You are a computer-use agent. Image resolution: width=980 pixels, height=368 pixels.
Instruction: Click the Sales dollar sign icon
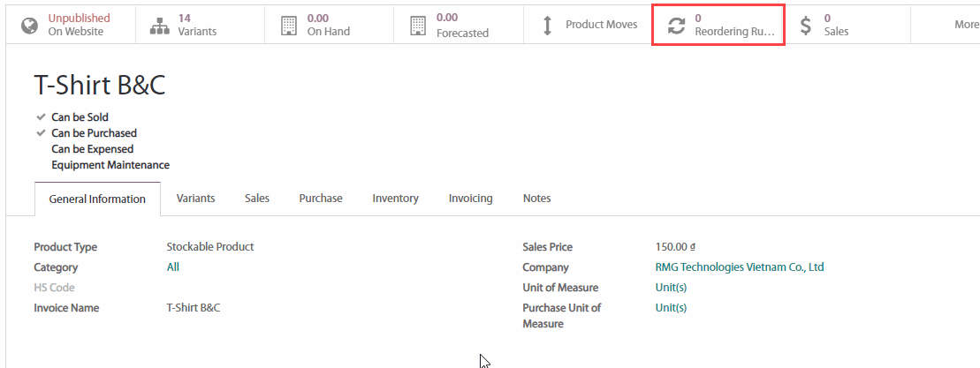tap(805, 26)
